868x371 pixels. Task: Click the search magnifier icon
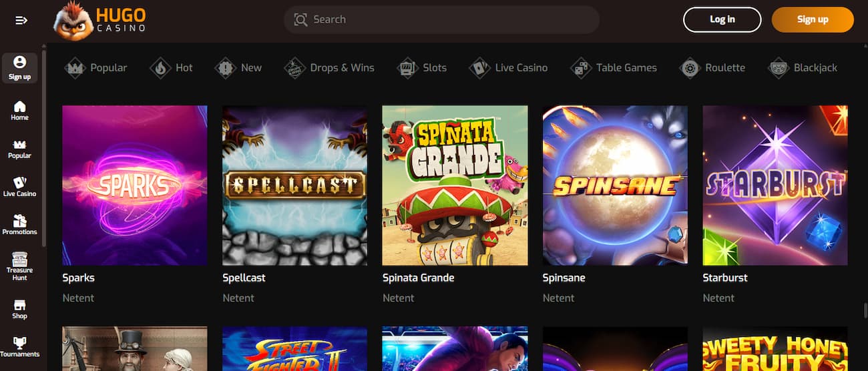click(301, 19)
